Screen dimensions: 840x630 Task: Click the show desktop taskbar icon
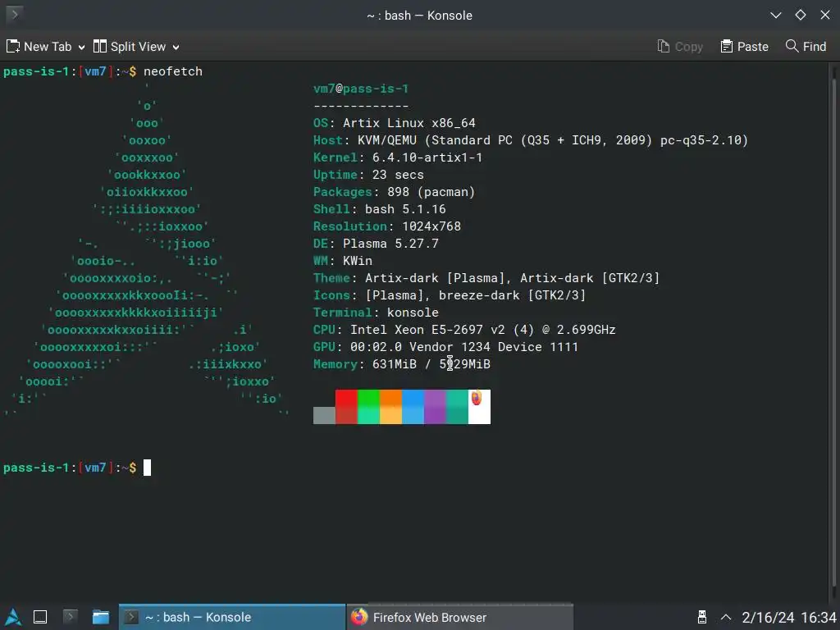(x=40, y=617)
